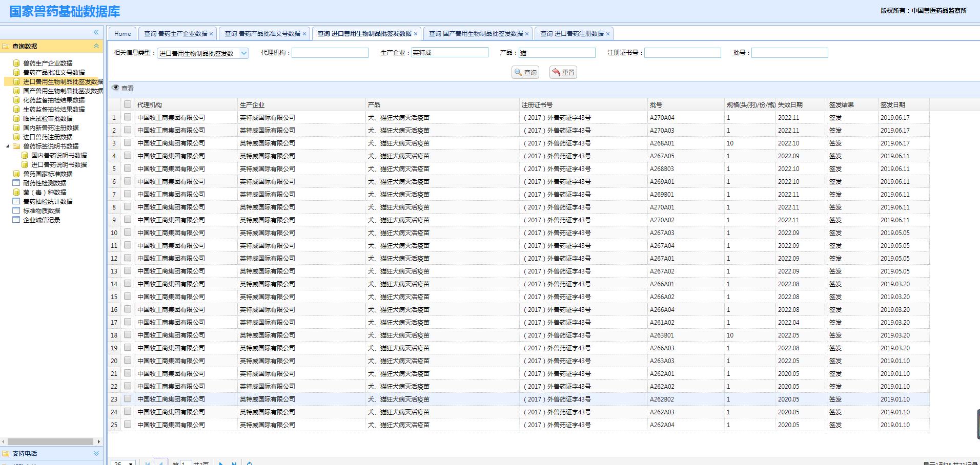Switch to the Home tab
This screenshot has width=980, height=465.
122,34
